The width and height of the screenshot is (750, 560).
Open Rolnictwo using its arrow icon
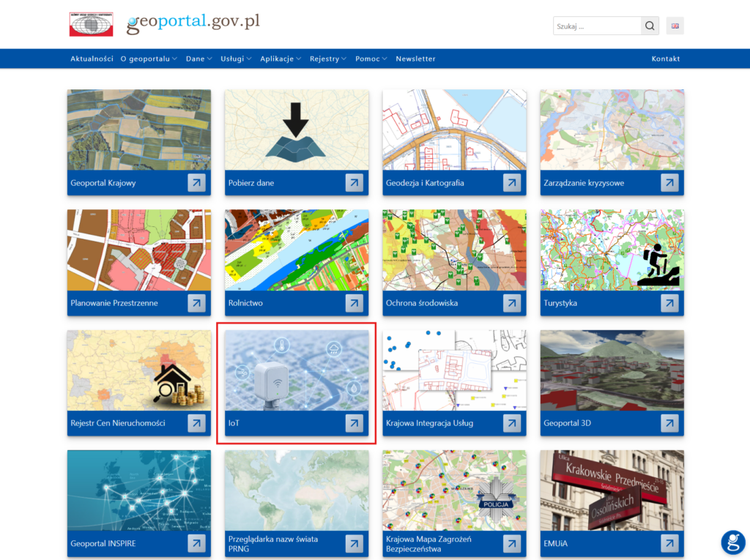(354, 303)
